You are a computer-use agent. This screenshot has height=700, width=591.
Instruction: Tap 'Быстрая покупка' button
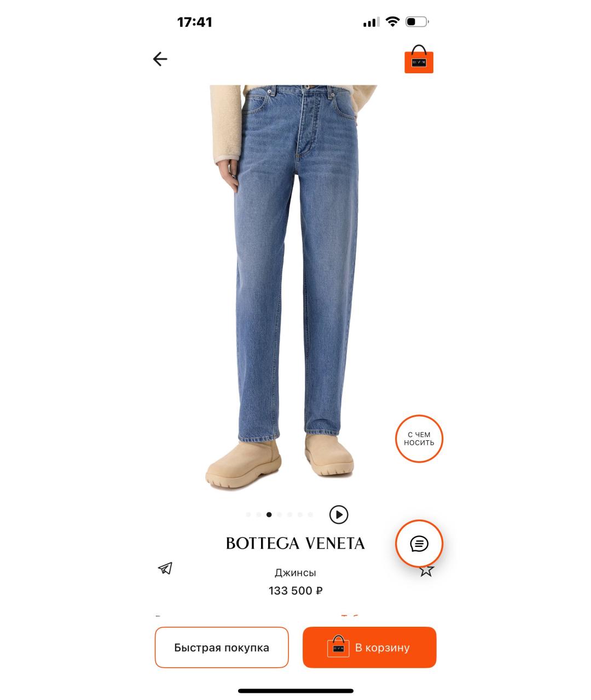[222, 647]
